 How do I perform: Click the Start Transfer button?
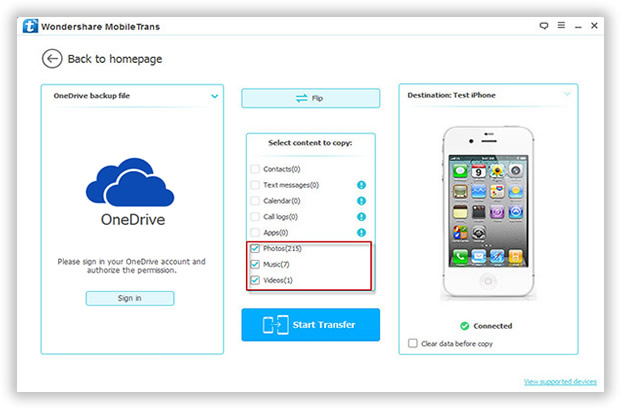coord(310,325)
